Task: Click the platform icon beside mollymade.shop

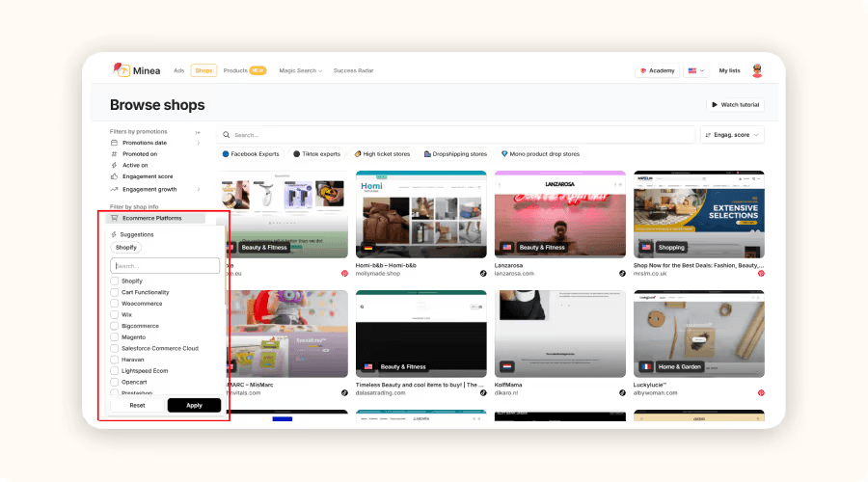Action: click(x=483, y=274)
